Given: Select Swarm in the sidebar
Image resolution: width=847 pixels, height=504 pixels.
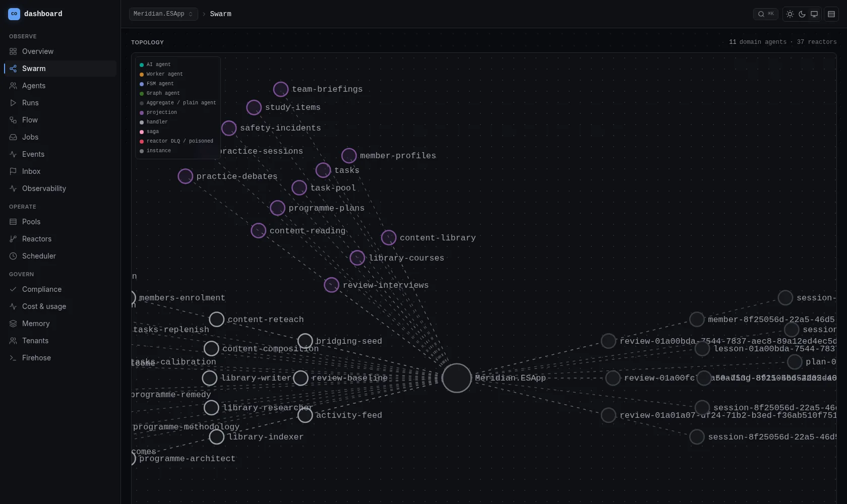Looking at the screenshot, I should tap(60, 69).
